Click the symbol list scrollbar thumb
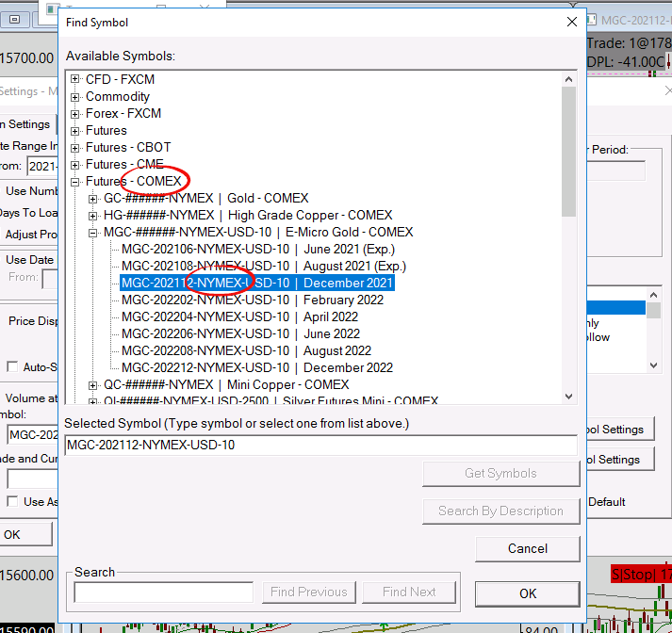The width and height of the screenshot is (672, 633). [568, 152]
